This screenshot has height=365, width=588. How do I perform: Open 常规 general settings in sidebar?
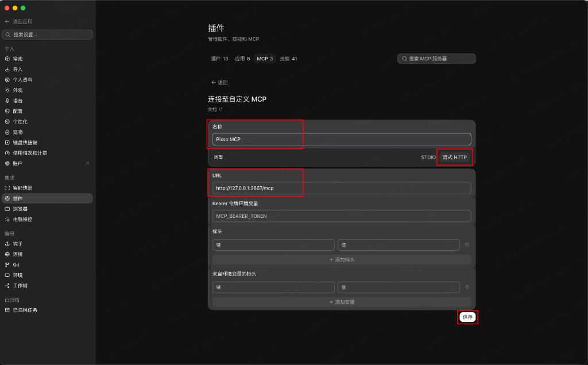47,59
